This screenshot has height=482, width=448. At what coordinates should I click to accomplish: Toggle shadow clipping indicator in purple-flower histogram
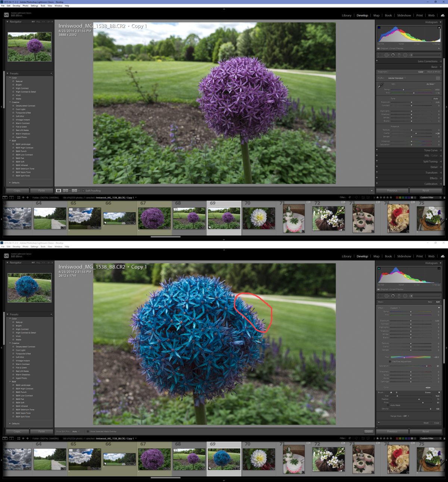[x=379, y=27]
